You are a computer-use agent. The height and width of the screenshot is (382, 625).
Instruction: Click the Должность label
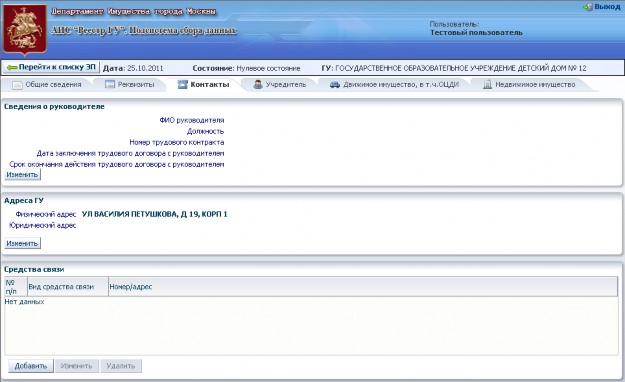pos(205,131)
